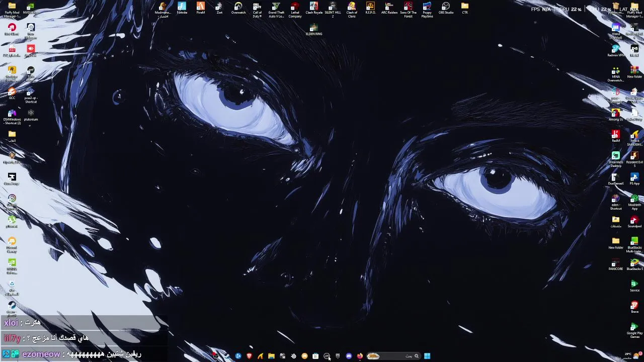Open Microsoft Store from the taskbar
The height and width of the screenshot is (362, 644).
tap(315, 356)
